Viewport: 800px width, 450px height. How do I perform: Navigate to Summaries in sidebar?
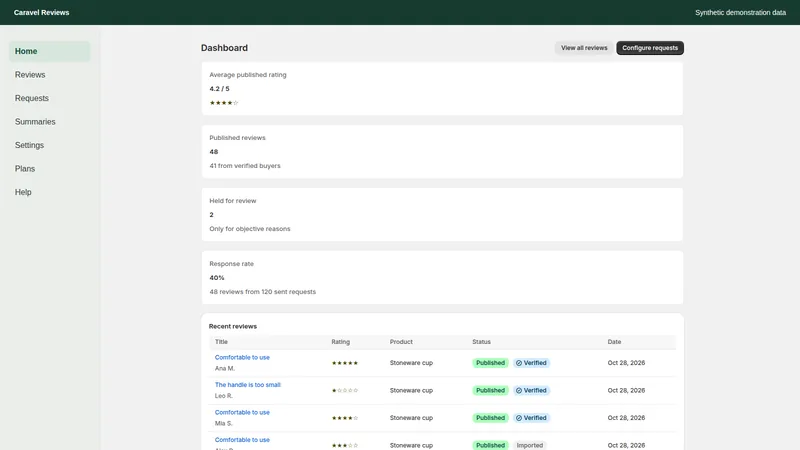click(x=49, y=122)
